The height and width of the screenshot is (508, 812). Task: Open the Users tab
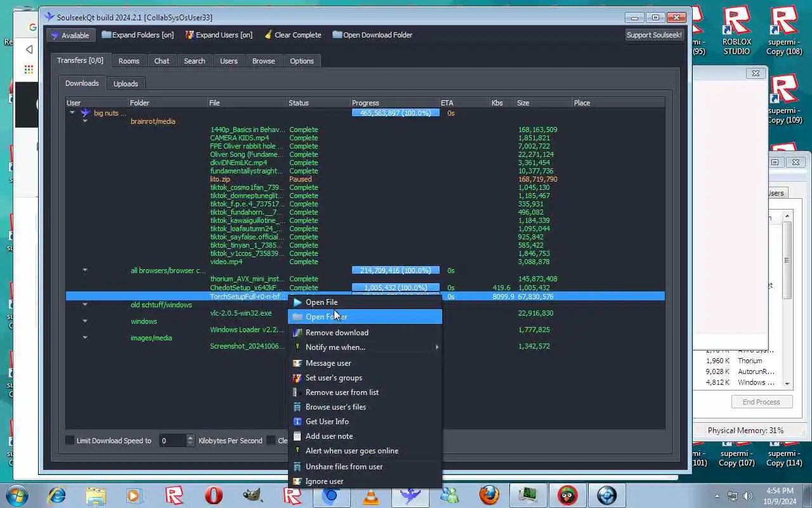[x=229, y=61]
